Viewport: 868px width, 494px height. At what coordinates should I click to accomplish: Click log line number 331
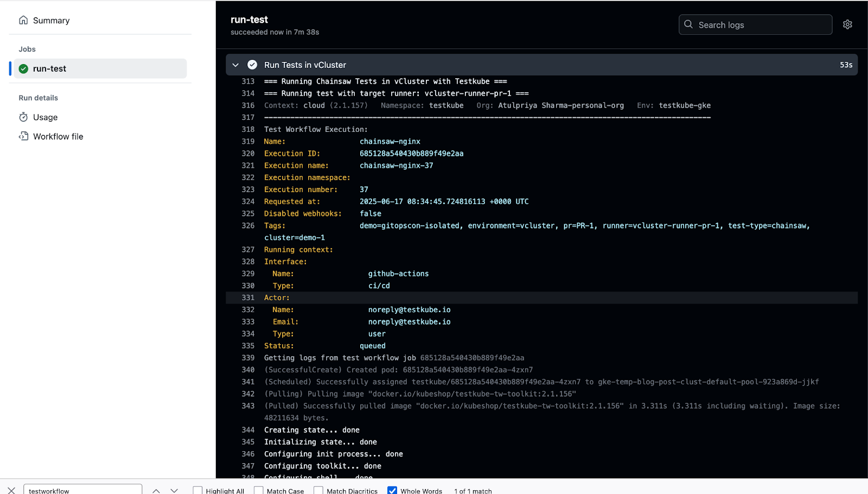[x=248, y=297]
